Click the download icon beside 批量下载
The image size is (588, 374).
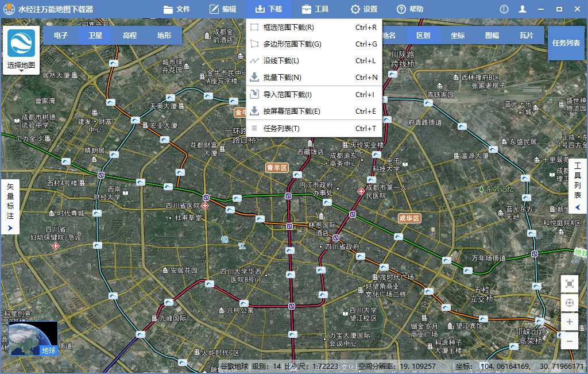254,78
